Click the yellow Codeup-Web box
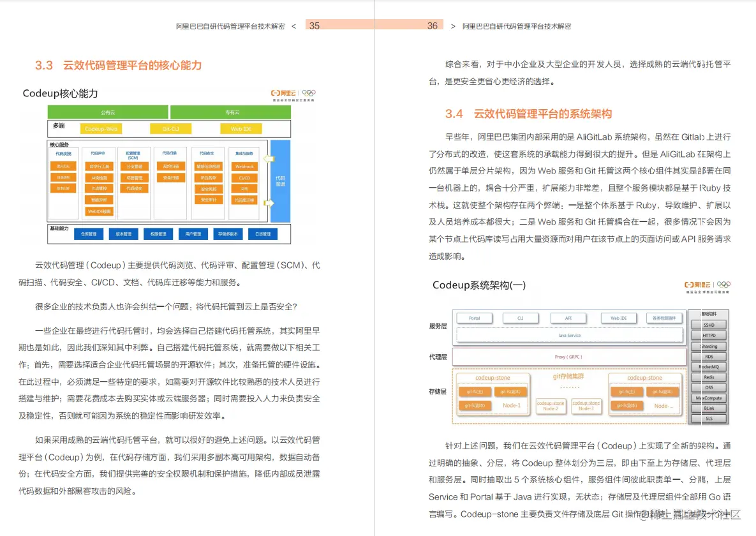Image resolution: width=756 pixels, height=536 pixels. 101,129
